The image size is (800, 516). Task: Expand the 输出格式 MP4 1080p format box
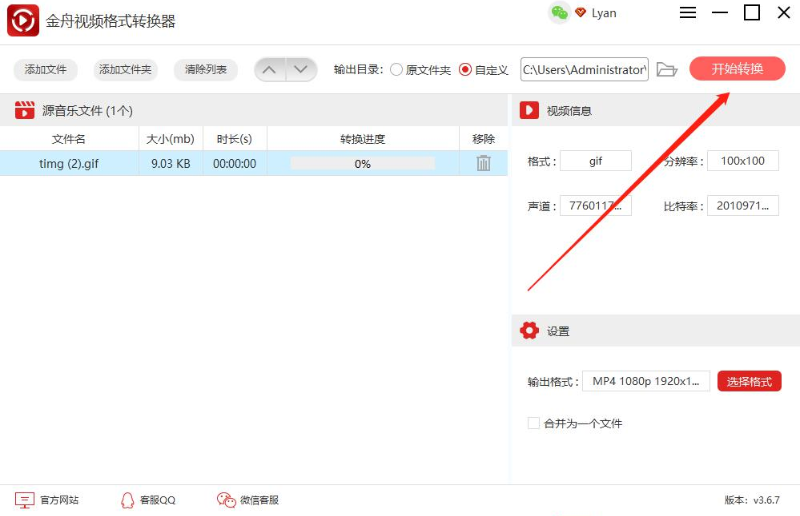(646, 381)
